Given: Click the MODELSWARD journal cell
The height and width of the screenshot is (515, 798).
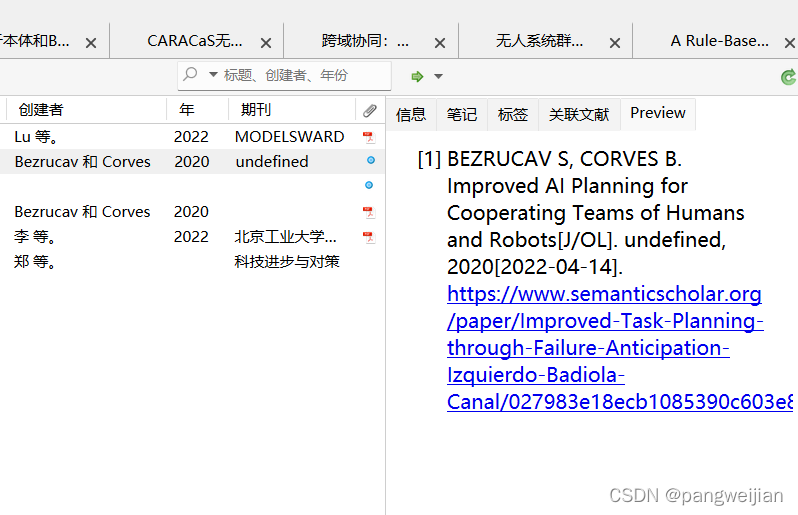Looking at the screenshot, I should pos(290,137).
